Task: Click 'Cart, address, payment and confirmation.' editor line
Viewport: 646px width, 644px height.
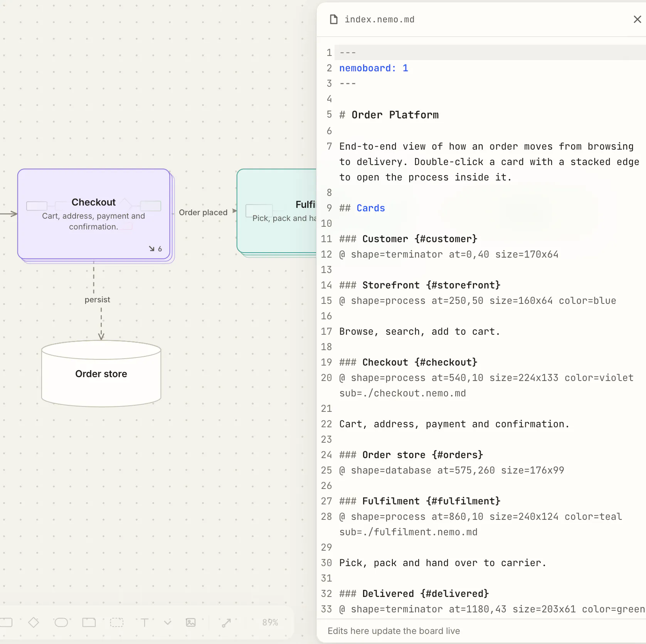Action: [454, 424]
